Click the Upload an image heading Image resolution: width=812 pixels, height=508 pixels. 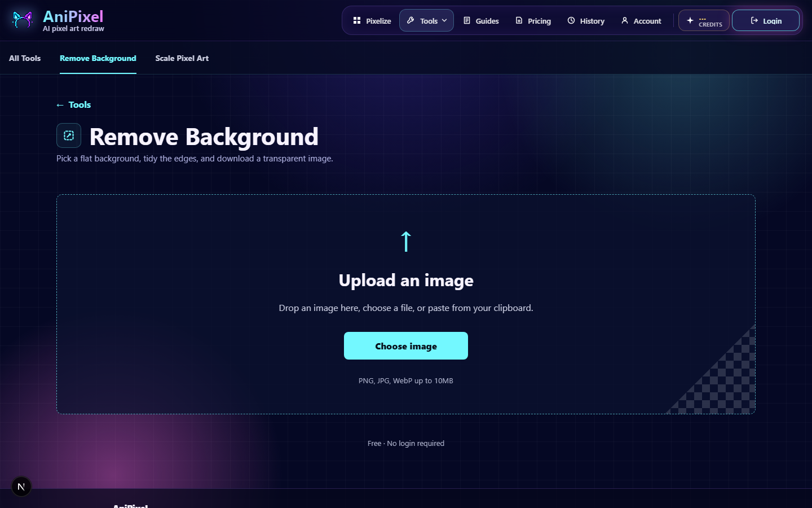point(406,281)
